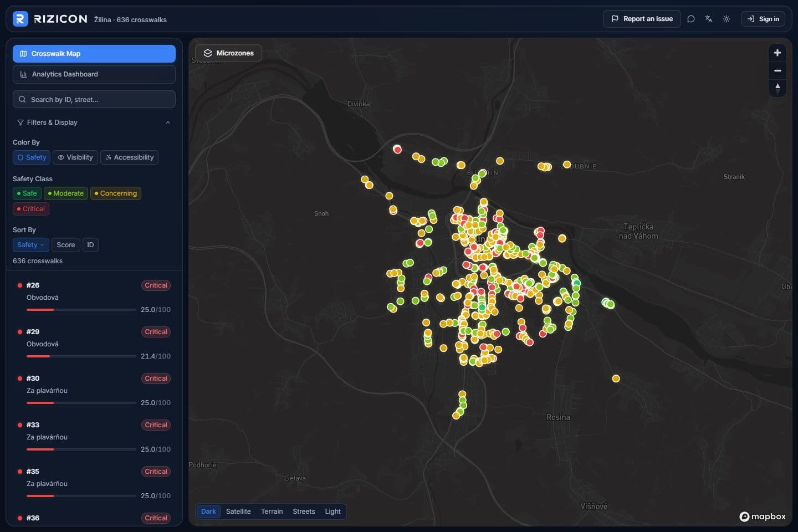Focus the Search by ID, street field
Image resolution: width=798 pixels, height=532 pixels.
(94, 99)
